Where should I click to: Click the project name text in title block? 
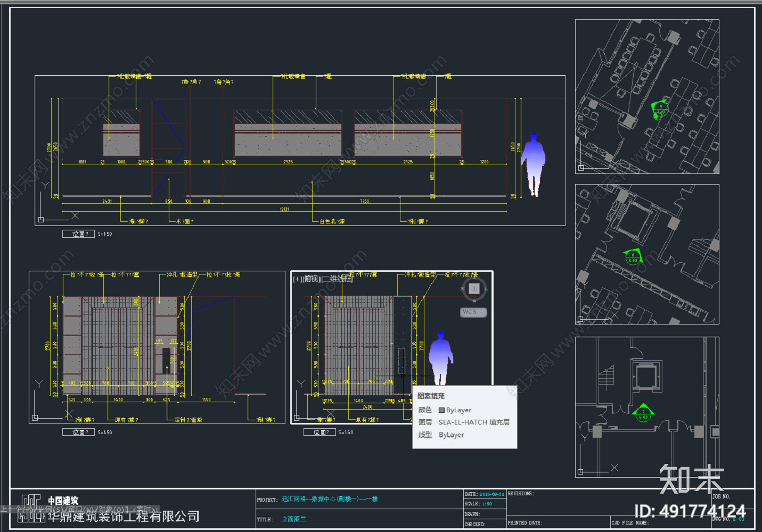(x=330, y=499)
